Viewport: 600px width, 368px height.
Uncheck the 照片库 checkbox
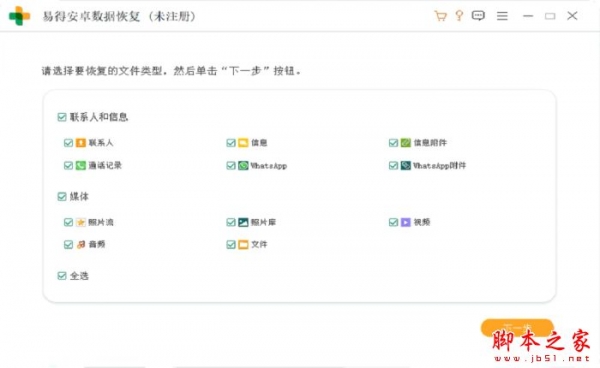231,222
